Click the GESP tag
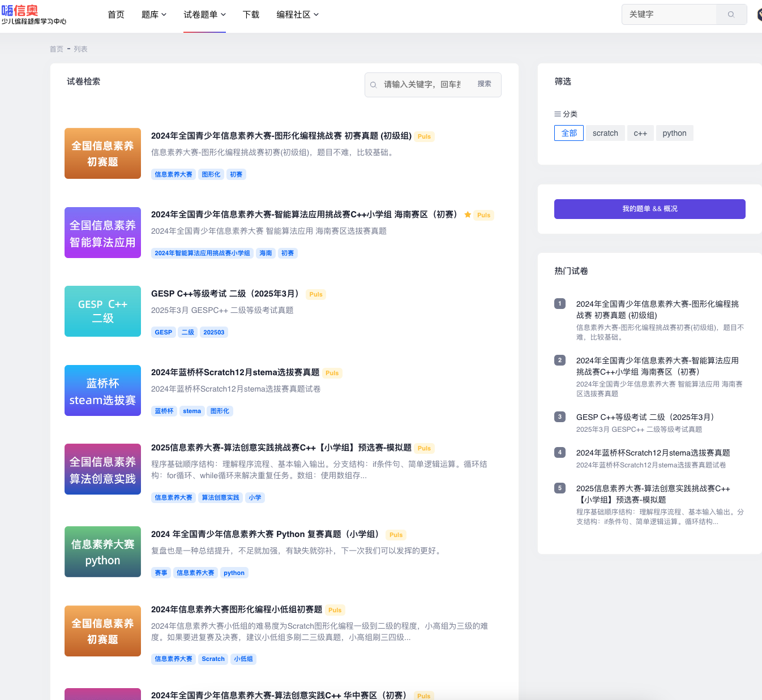This screenshot has height=700, width=762. click(x=164, y=332)
